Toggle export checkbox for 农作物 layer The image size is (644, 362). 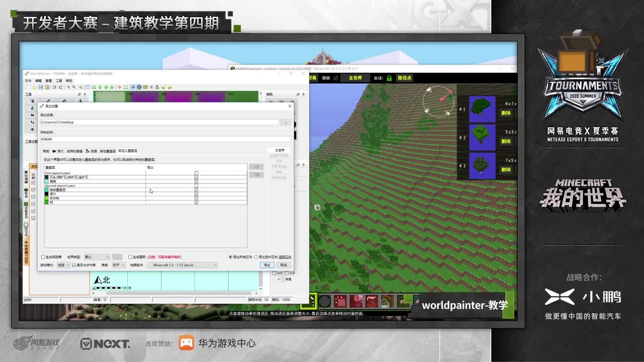click(196, 198)
